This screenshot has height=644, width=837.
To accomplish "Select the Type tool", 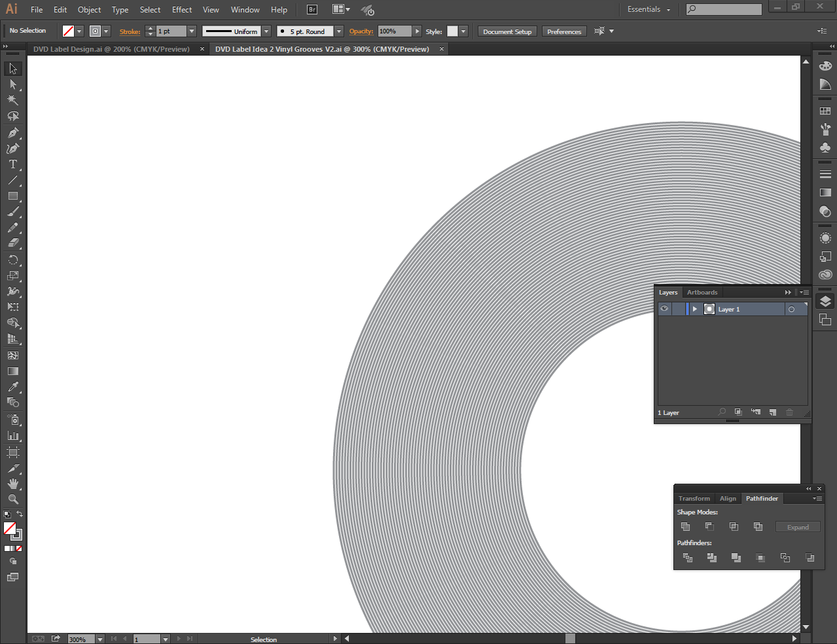I will point(13,164).
